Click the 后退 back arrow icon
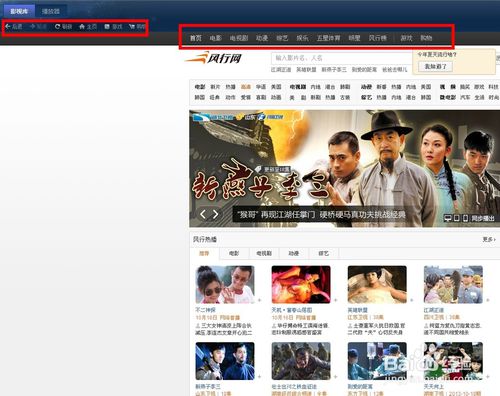Screen dimensions: 500x396 (x=8, y=26)
